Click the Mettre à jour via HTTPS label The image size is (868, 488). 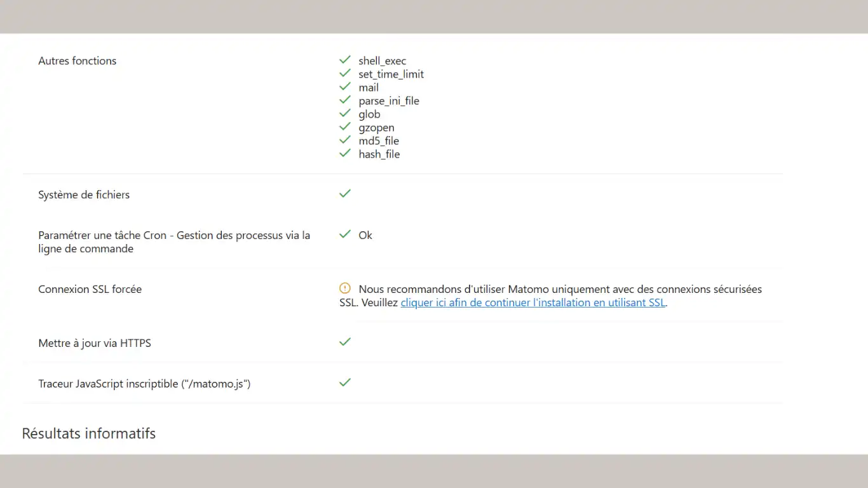point(95,343)
